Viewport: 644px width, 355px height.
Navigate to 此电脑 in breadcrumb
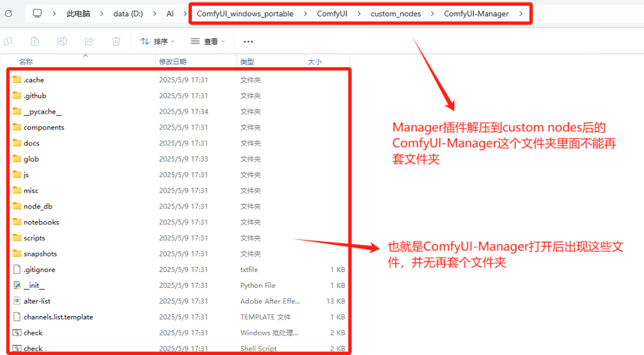point(78,14)
